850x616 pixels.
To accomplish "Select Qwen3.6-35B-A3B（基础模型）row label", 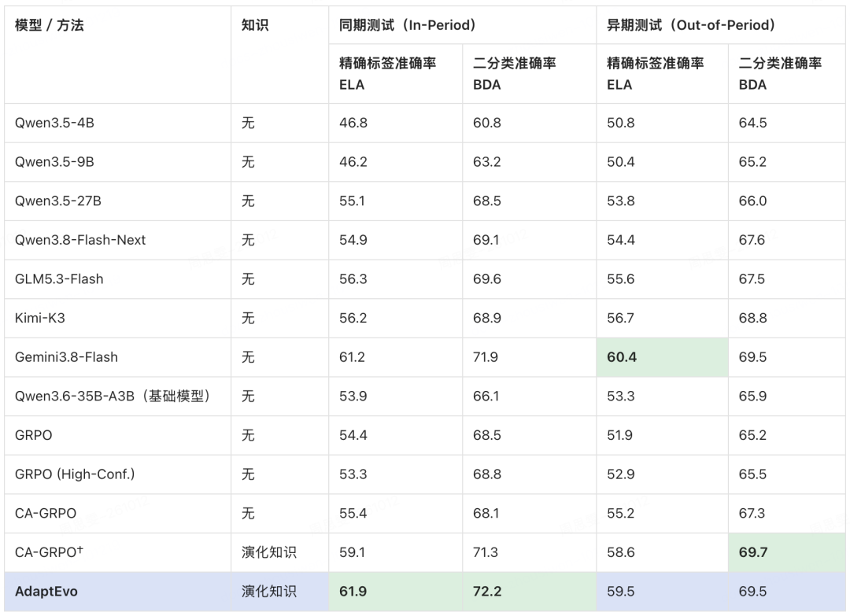I will (113, 396).
